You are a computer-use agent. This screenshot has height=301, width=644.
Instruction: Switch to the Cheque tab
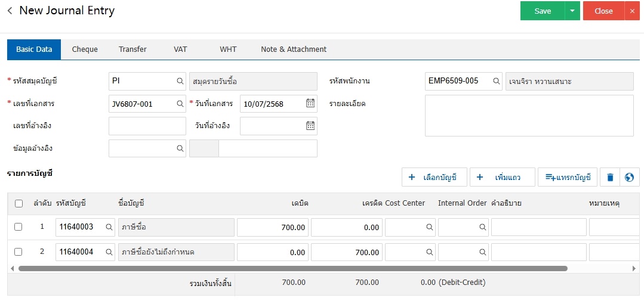(85, 49)
